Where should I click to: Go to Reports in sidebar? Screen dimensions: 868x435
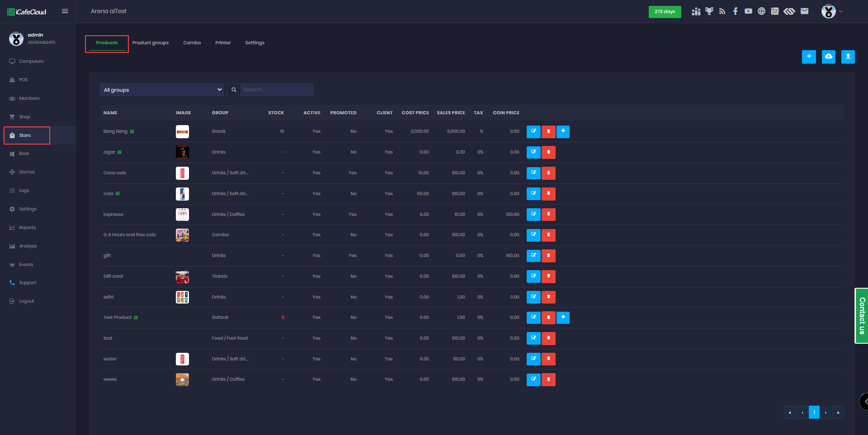click(x=27, y=228)
